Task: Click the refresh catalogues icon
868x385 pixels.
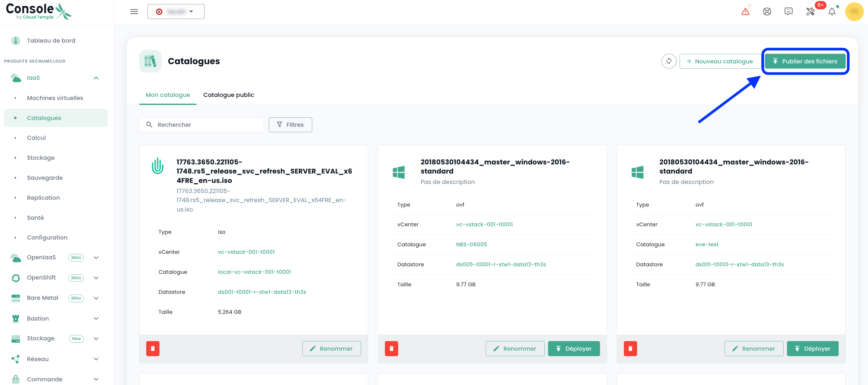Action: click(669, 61)
